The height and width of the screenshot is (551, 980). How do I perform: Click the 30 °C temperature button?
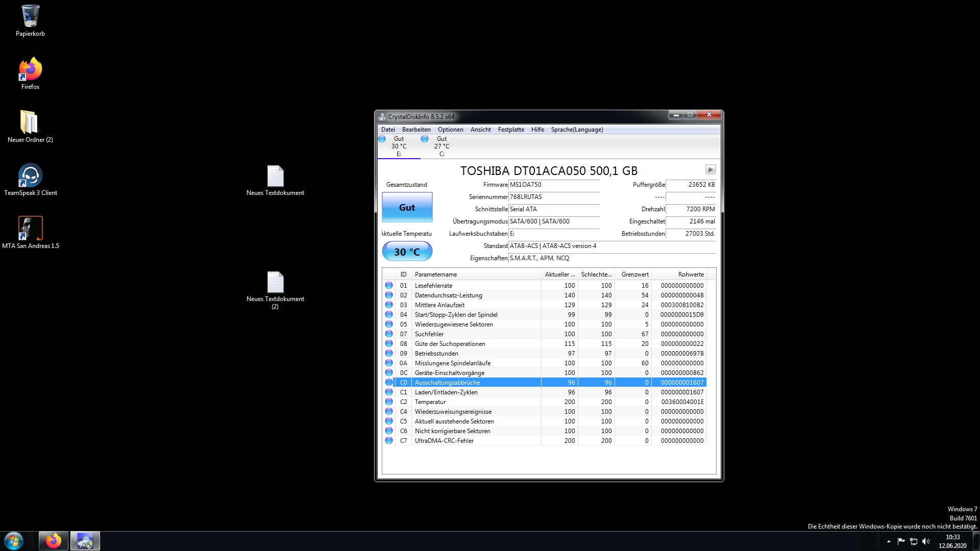point(407,252)
